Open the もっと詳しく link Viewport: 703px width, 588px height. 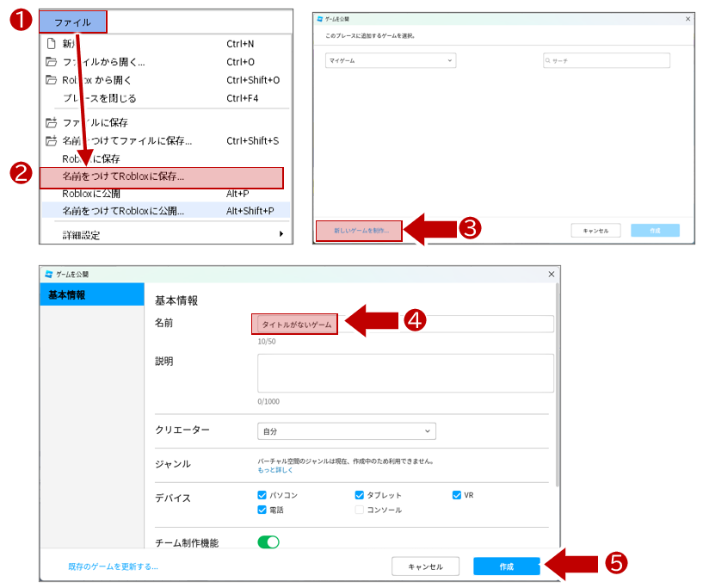(274, 470)
